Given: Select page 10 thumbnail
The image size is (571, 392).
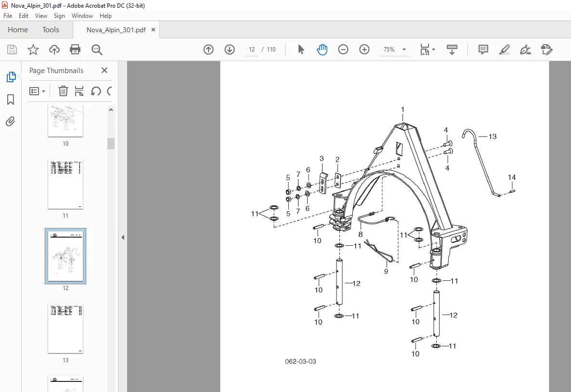Looking at the screenshot, I should (65, 121).
